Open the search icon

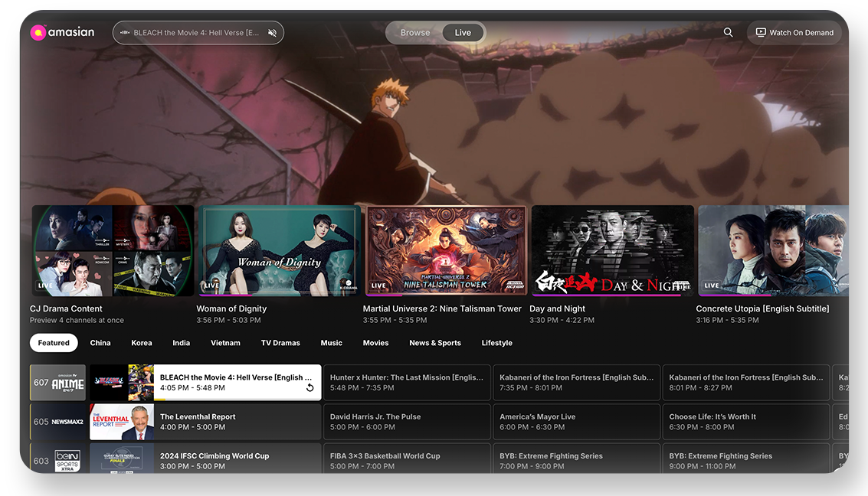pyautogui.click(x=728, y=33)
